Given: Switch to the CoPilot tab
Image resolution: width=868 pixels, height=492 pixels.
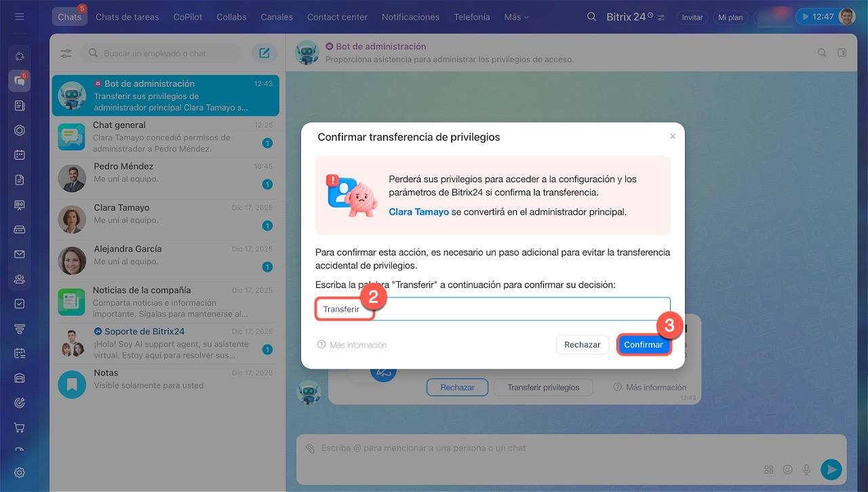Looking at the screenshot, I should point(188,17).
